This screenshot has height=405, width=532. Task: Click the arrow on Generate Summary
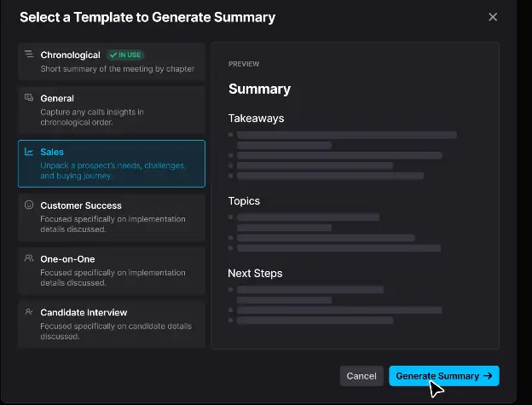(x=488, y=376)
